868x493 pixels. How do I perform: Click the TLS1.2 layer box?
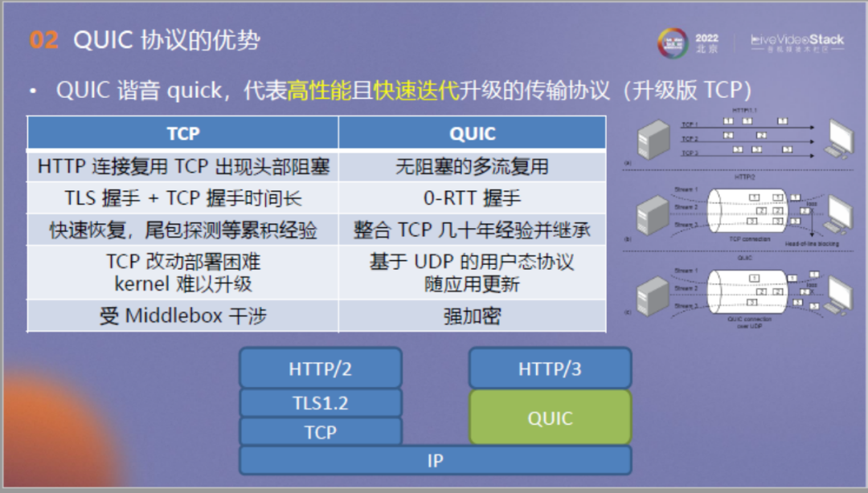click(x=320, y=401)
